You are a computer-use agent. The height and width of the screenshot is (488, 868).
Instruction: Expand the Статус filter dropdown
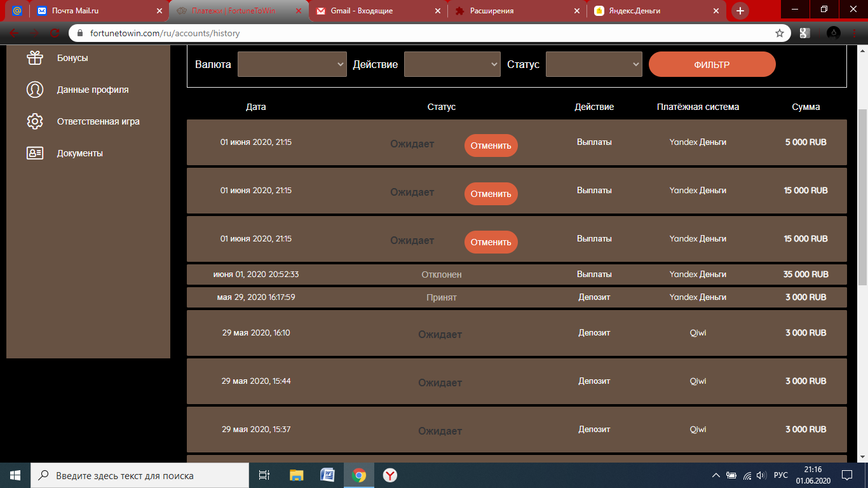[594, 64]
